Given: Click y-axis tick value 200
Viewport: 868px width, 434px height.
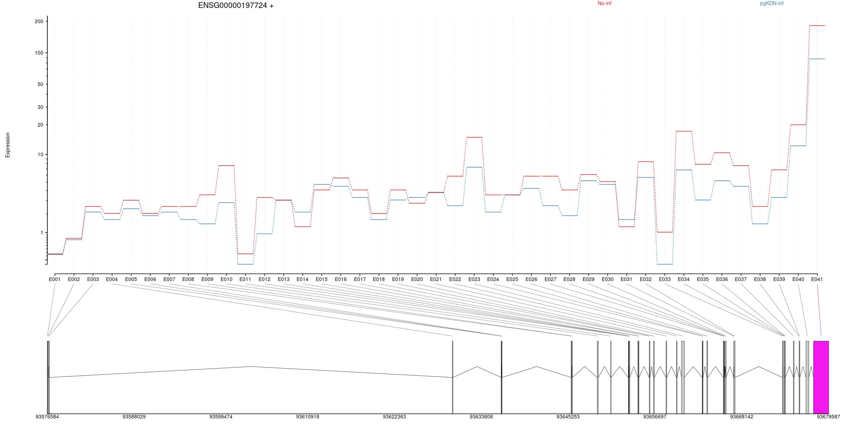Looking at the screenshot, I should click(x=39, y=21).
